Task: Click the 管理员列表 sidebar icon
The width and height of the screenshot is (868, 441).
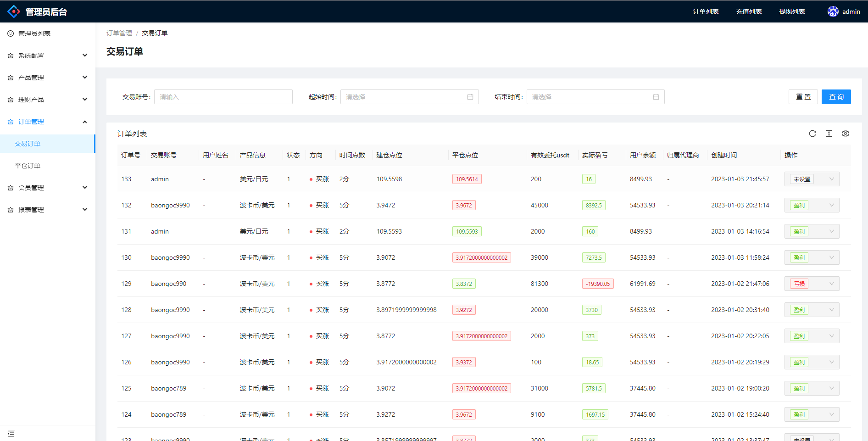Action: point(10,33)
